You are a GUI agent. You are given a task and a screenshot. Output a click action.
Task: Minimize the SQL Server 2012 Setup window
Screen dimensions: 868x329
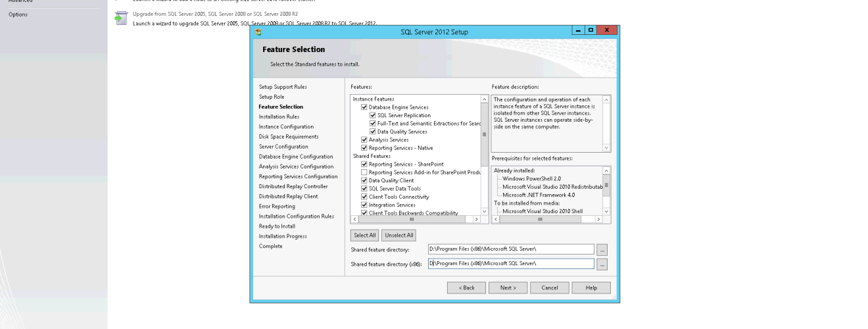(577, 32)
